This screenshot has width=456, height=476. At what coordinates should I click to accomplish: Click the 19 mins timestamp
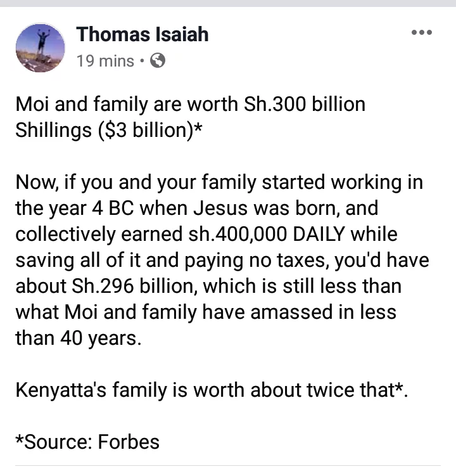(x=105, y=61)
